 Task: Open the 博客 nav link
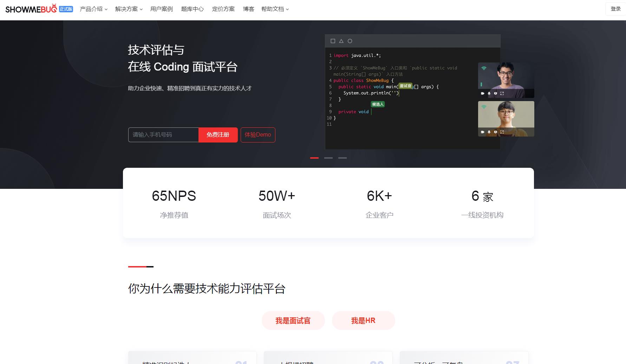[249, 9]
